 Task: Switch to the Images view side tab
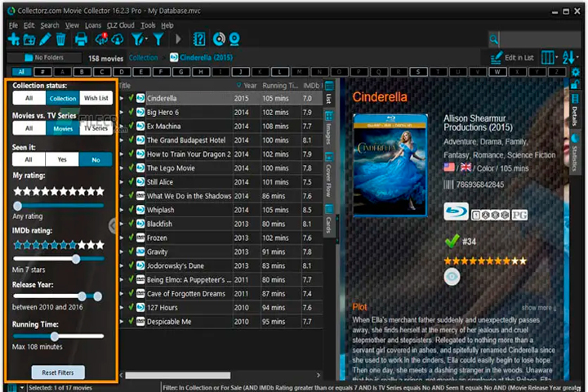(329, 128)
